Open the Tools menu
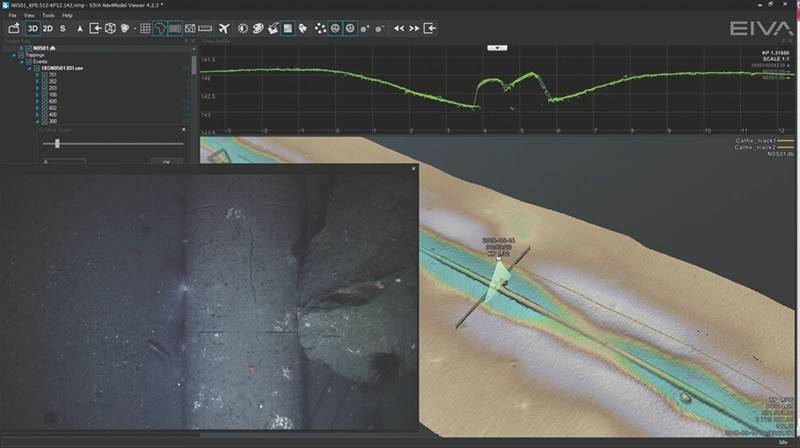This screenshot has height=448, width=800. coord(48,15)
